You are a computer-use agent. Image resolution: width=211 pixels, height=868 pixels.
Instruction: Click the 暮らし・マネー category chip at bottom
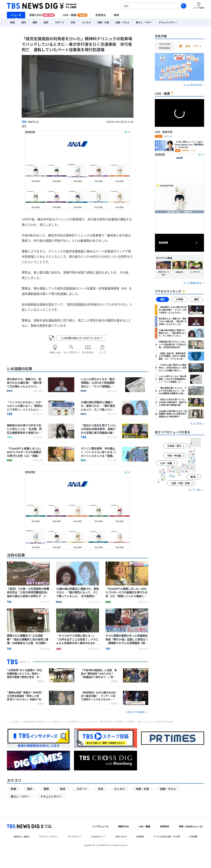pyautogui.click(x=20, y=796)
